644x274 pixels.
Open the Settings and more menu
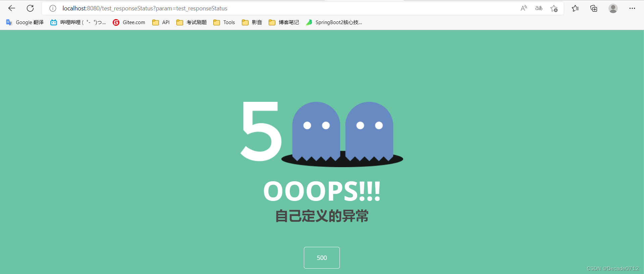632,8
